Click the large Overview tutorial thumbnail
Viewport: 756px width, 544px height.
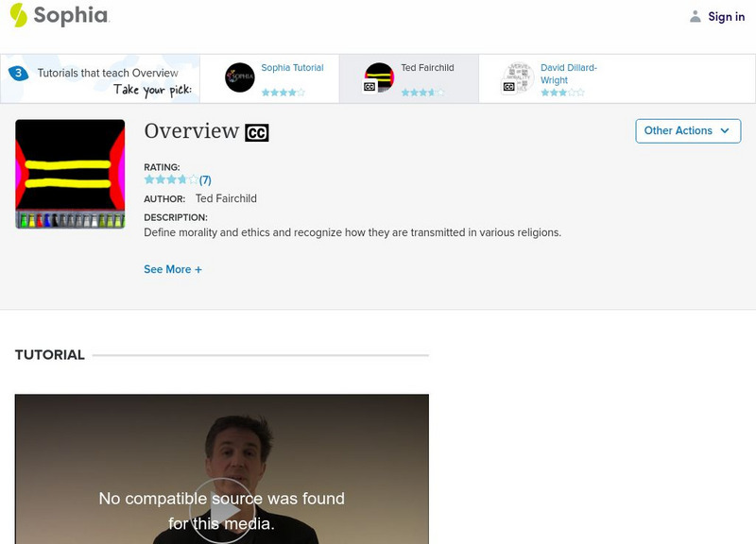pyautogui.click(x=70, y=174)
